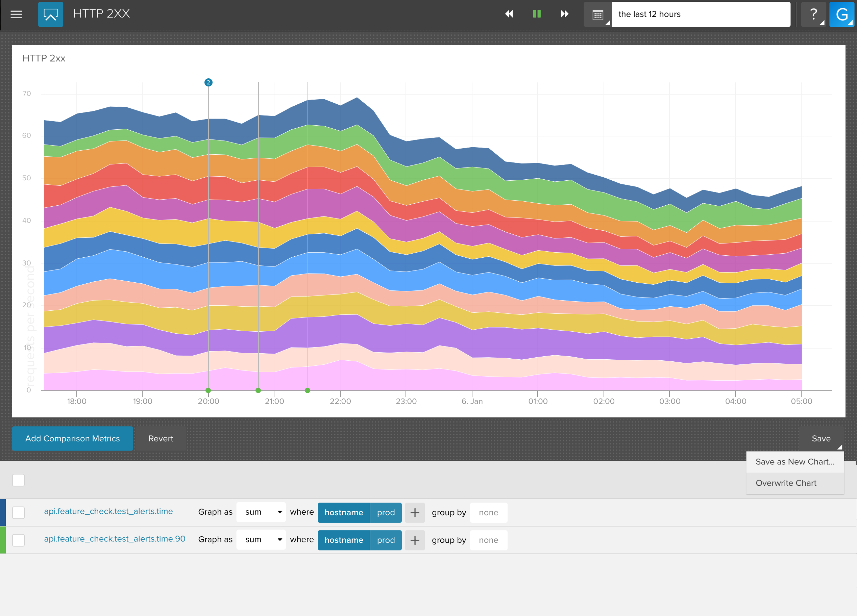Click the green marker dot at 20:00
The image size is (857, 616).
(208, 390)
